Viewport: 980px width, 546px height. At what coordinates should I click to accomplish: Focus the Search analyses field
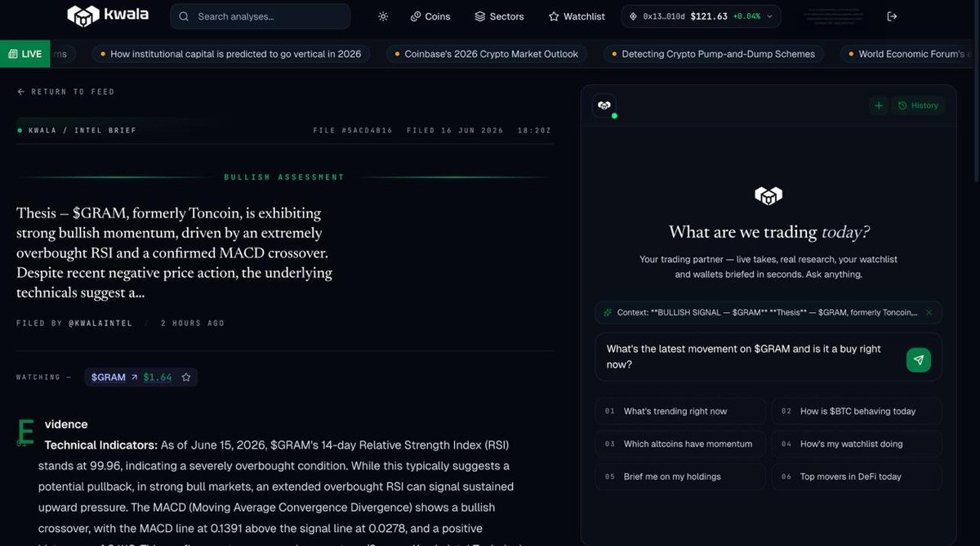tap(261, 16)
